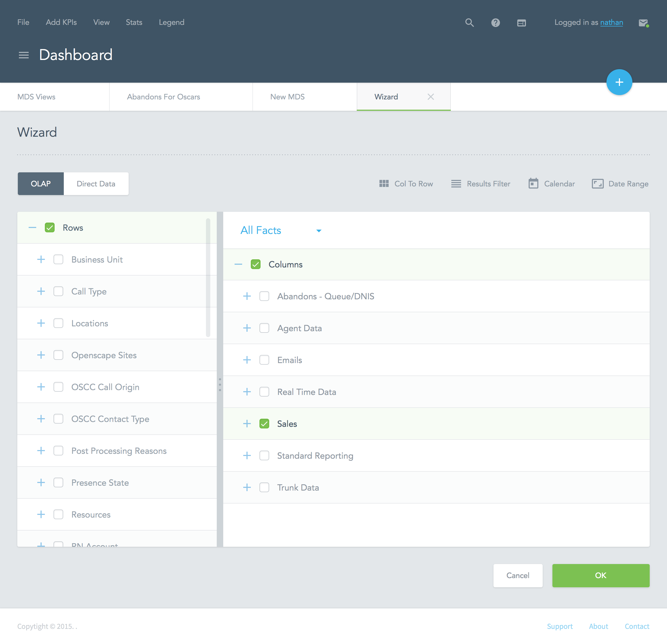Open the help question mark icon

click(x=495, y=22)
